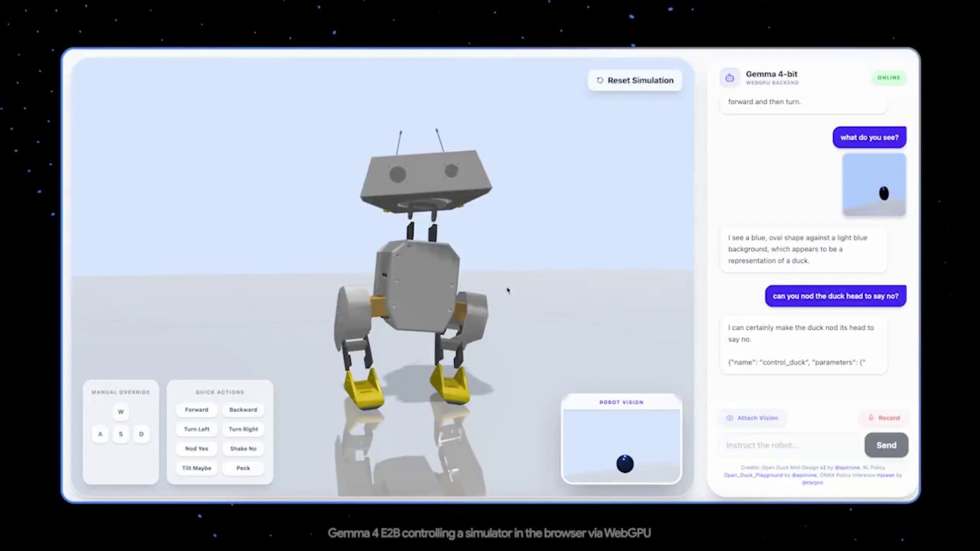The image size is (980, 551).
Task: Activate the Peck quick action
Action: pyautogui.click(x=243, y=468)
